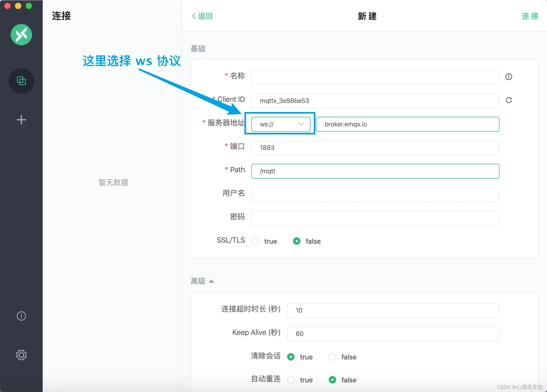Open the Connections panel icon in sidebar
The height and width of the screenshot is (392, 547).
click(21, 81)
